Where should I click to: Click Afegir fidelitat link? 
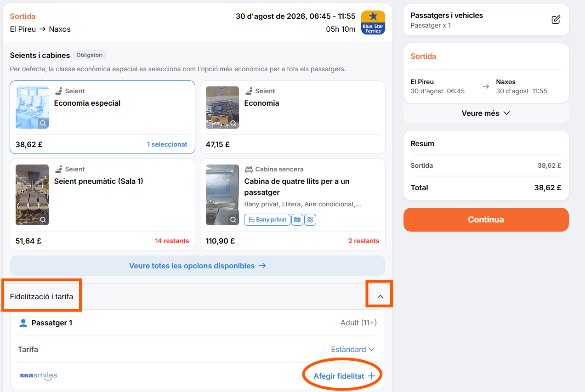coord(344,376)
